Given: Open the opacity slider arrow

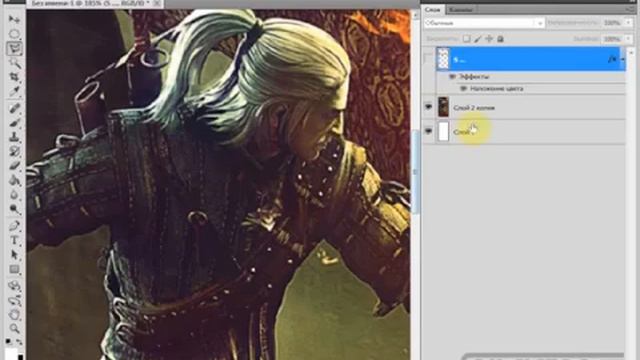Looking at the screenshot, I should [628, 23].
